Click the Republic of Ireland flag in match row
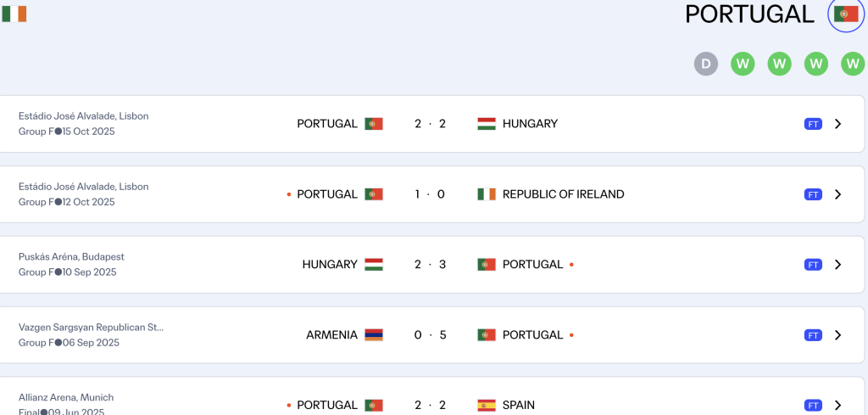The width and height of the screenshot is (868, 415). coord(486,194)
